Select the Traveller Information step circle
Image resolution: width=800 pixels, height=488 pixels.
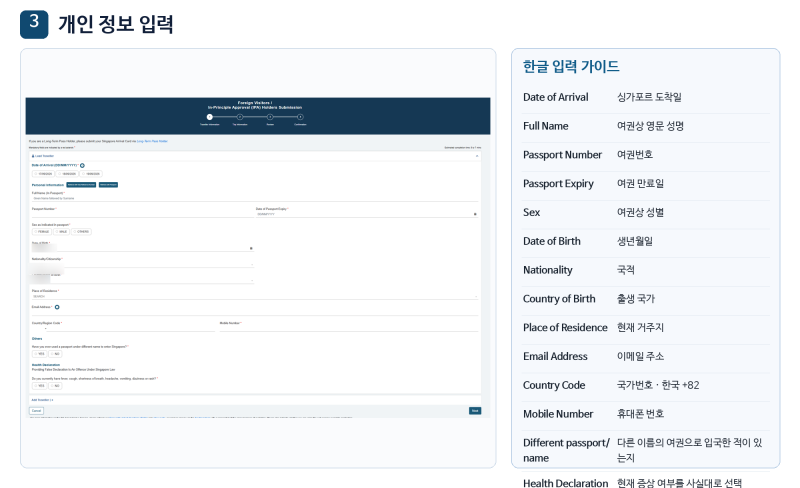point(210,117)
